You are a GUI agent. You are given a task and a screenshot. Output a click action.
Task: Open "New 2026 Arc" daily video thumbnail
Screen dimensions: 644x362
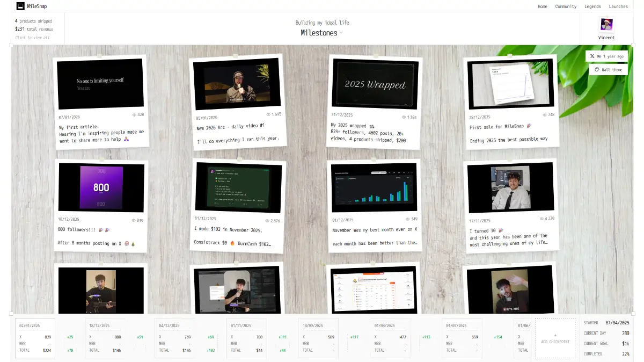pos(237,84)
